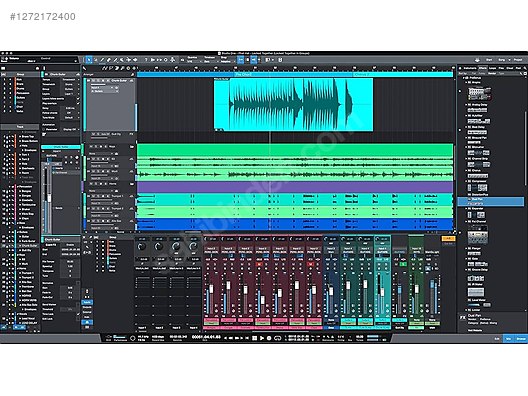Screen dimensions: 528x396
Task: Open the Pool browser tab
Action: pyautogui.click(x=518, y=68)
